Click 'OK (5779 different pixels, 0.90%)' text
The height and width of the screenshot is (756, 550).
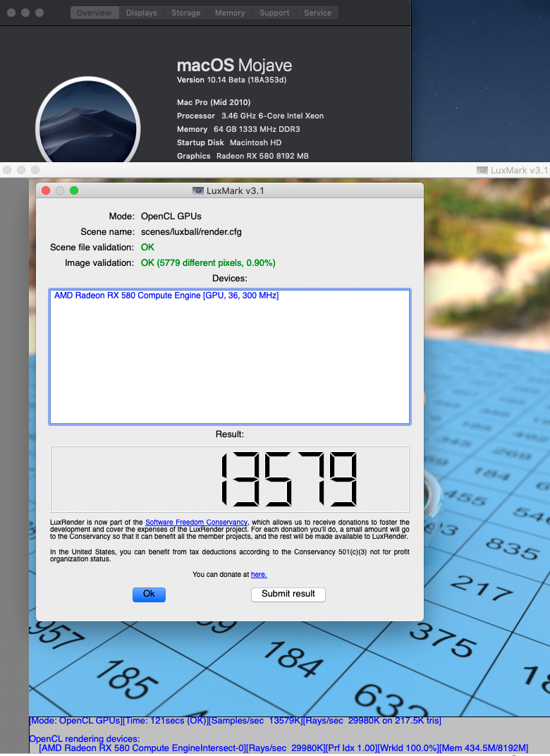point(208,263)
